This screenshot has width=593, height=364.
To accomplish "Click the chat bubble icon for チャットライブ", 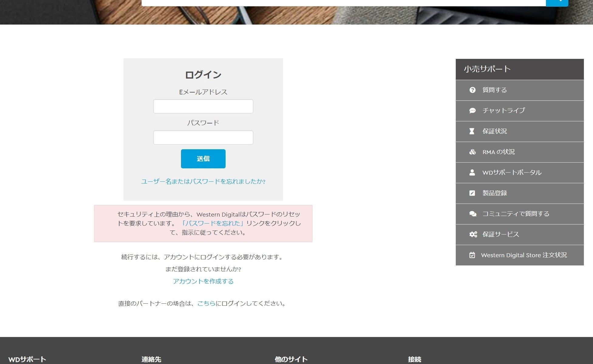I will (472, 111).
